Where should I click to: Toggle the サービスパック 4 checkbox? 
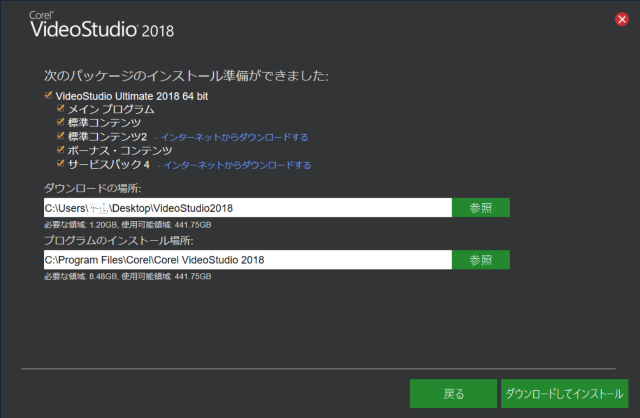coord(60,164)
